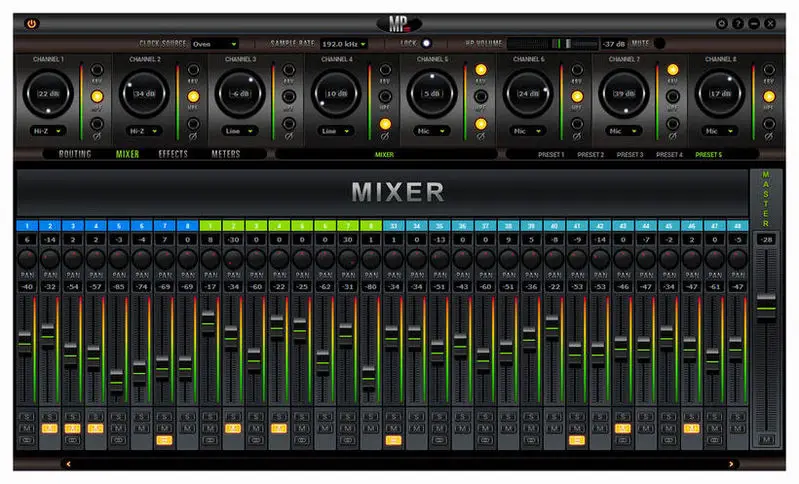Select Preset 1
The image size is (799, 484).
click(x=550, y=155)
